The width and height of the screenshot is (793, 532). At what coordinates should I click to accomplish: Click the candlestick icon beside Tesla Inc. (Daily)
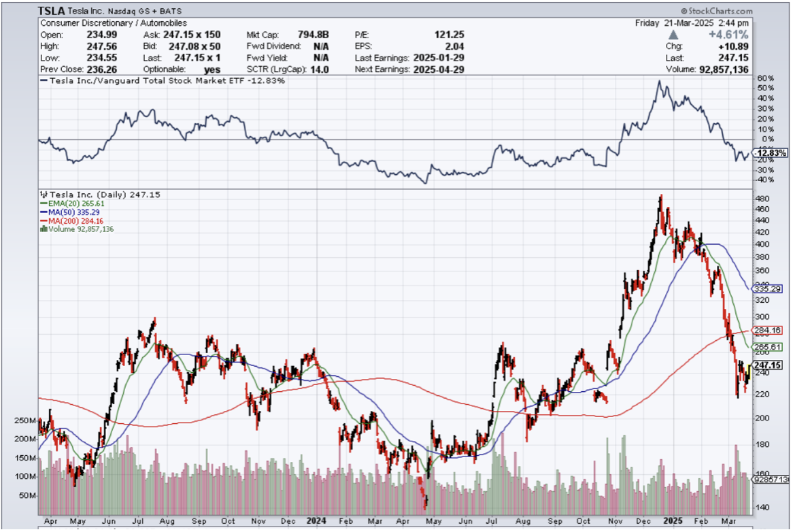[44, 195]
